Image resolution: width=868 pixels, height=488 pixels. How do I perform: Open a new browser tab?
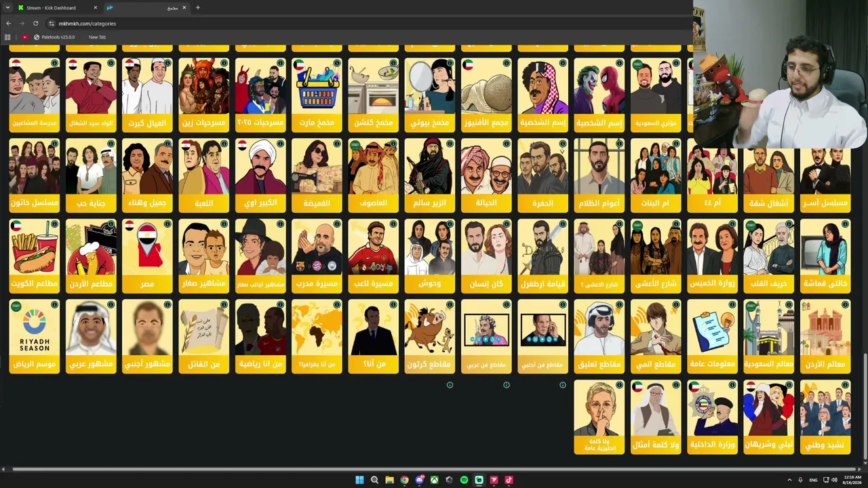click(x=198, y=7)
